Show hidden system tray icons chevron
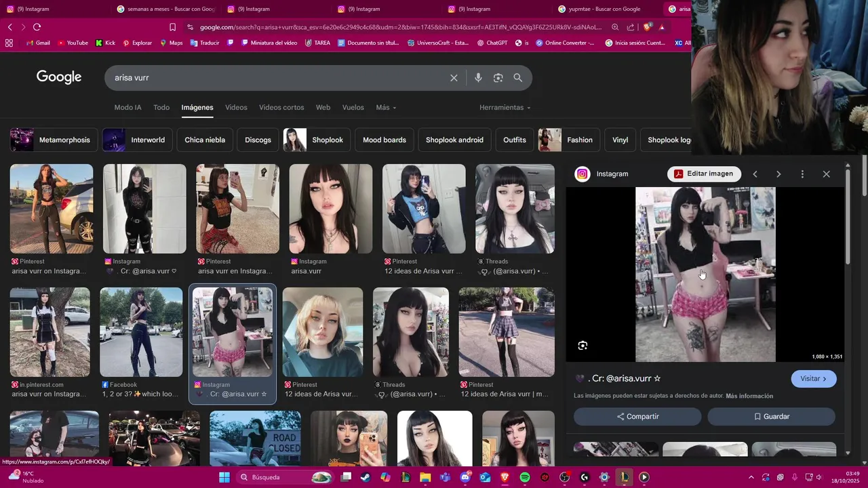 [751, 477]
